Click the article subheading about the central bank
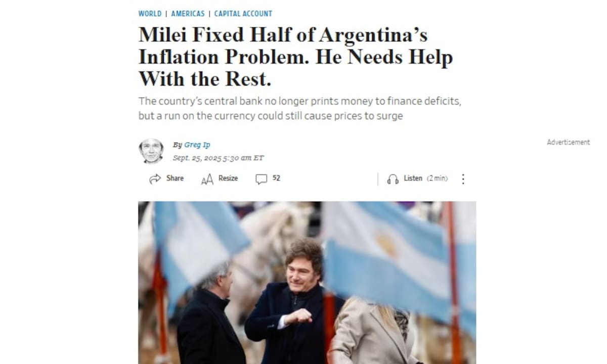This screenshot has height=364, width=607. [x=300, y=108]
